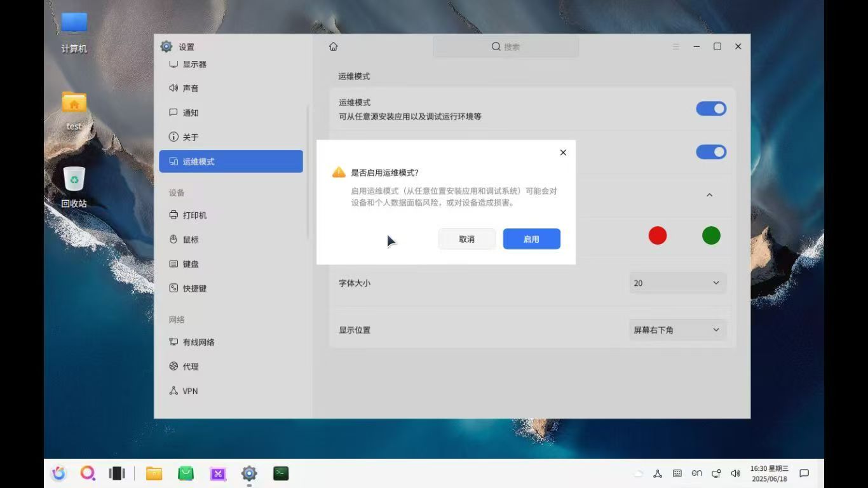This screenshot has width=868, height=488.
Task: Open the file manager on the taskbar
Action: [x=154, y=473]
